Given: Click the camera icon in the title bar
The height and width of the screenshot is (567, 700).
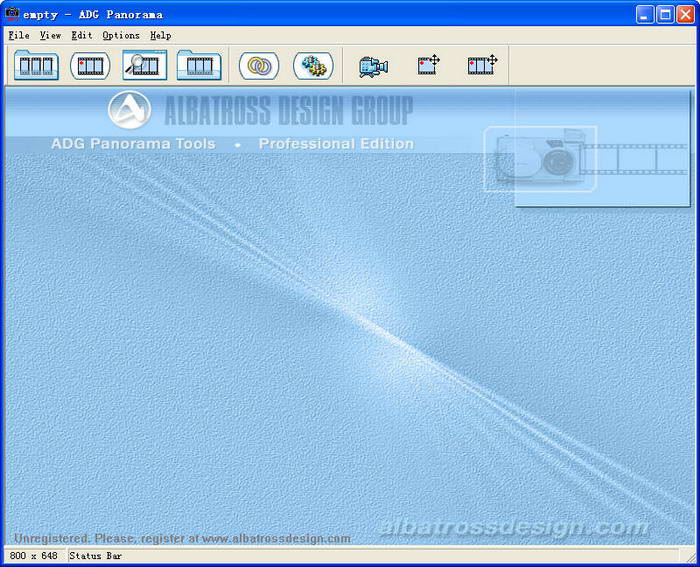Looking at the screenshot, I should 12,13.
